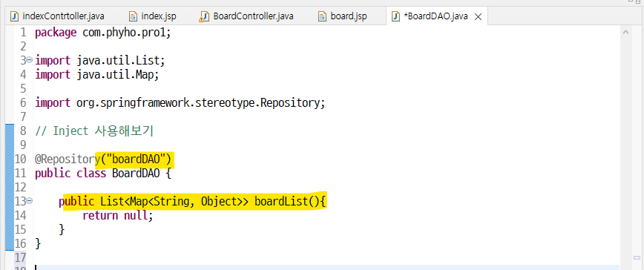Close the BoardDAO.java editor tab
Image resolution: width=644 pixels, height=270 pixels.
pos(478,17)
